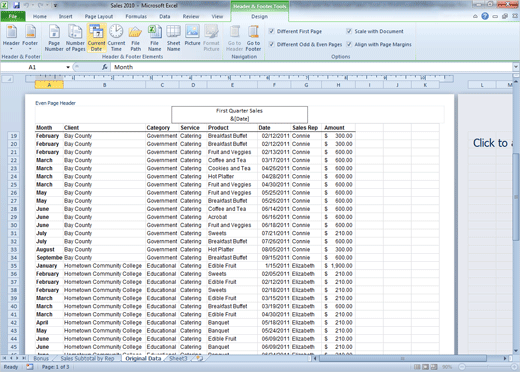Click the Month column heading cell
This screenshot has height=372, width=520.
coord(49,128)
